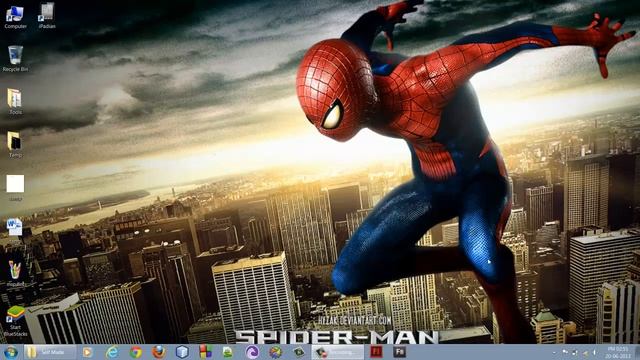
Task: Open the clock and date in taskbar
Action: 618,352
